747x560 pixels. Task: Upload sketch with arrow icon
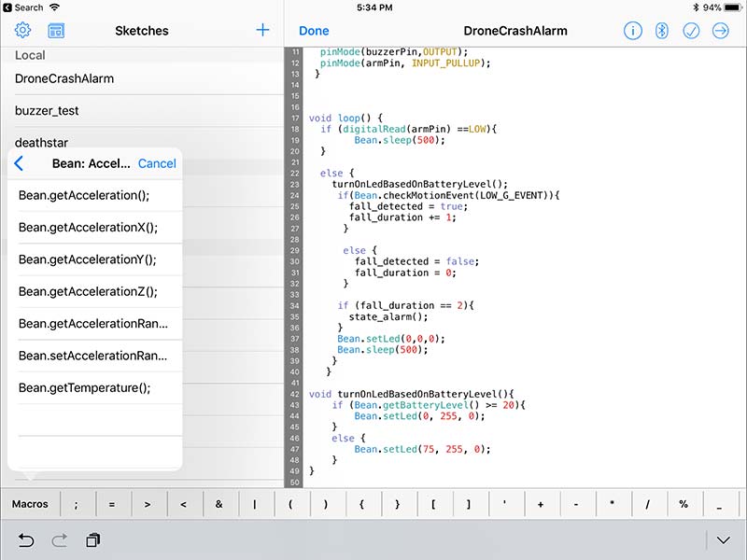[720, 31]
